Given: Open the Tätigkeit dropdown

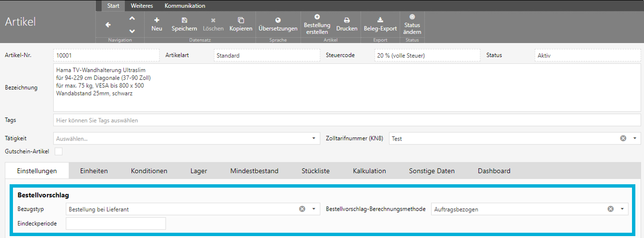Looking at the screenshot, I should pyautogui.click(x=186, y=138).
